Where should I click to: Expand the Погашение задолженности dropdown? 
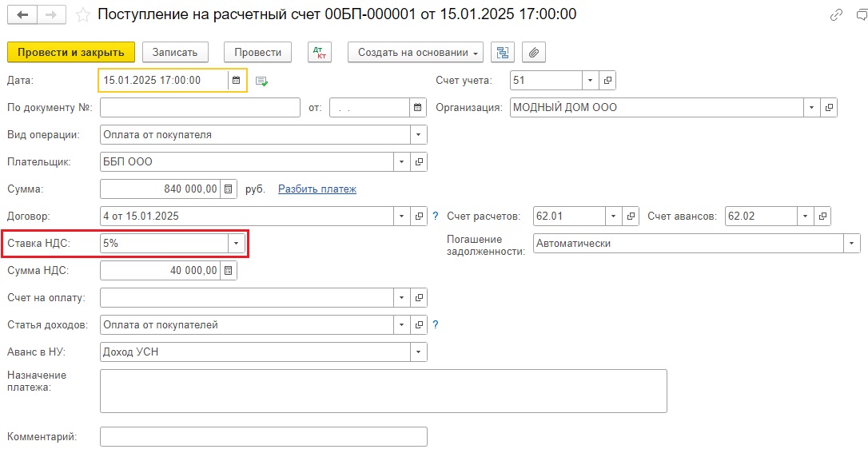[851, 244]
